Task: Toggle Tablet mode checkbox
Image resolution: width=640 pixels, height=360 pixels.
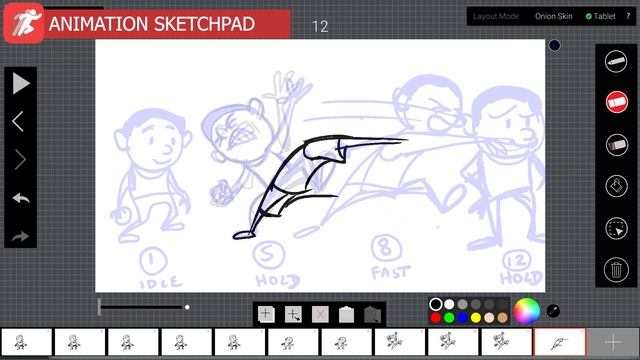Action: tap(600, 16)
